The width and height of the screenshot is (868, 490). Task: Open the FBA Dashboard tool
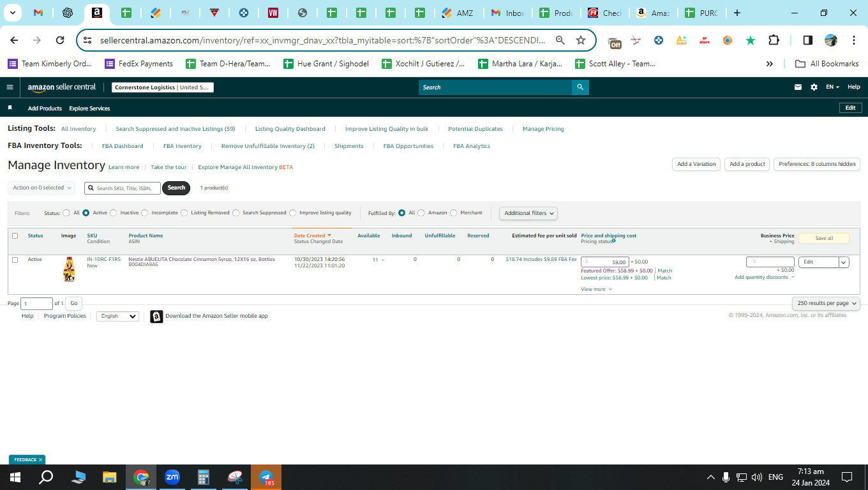[123, 146]
